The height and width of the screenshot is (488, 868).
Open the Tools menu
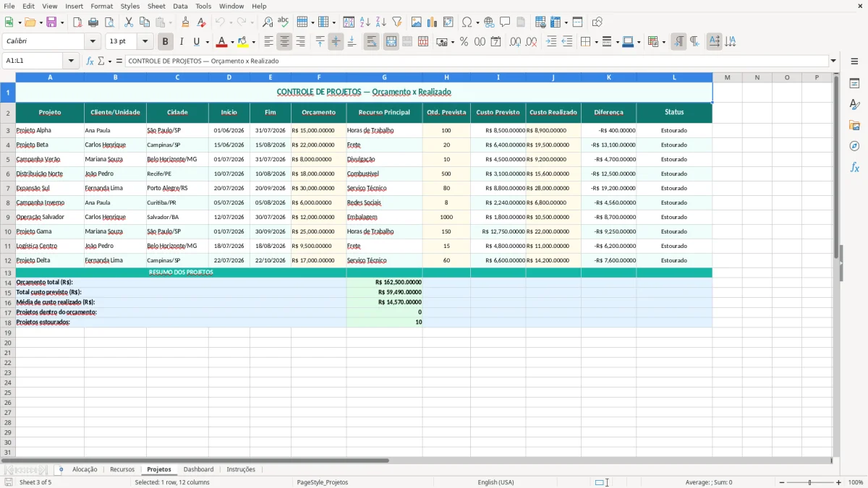pos(203,6)
